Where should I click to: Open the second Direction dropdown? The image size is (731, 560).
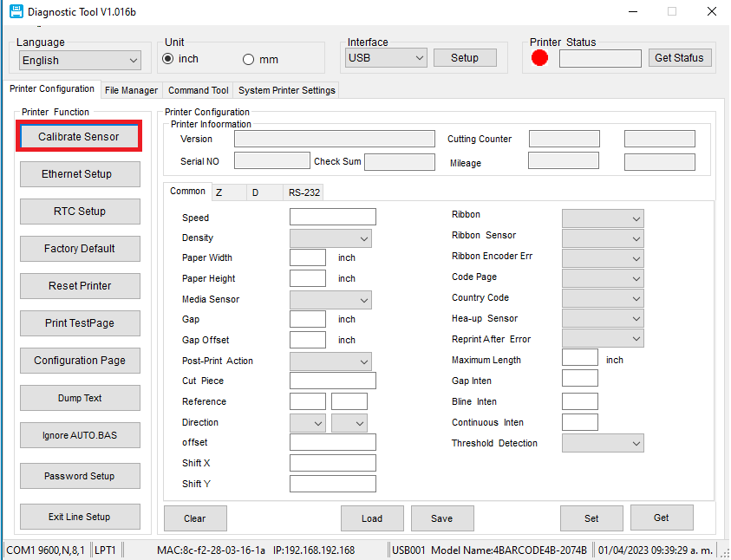point(349,423)
